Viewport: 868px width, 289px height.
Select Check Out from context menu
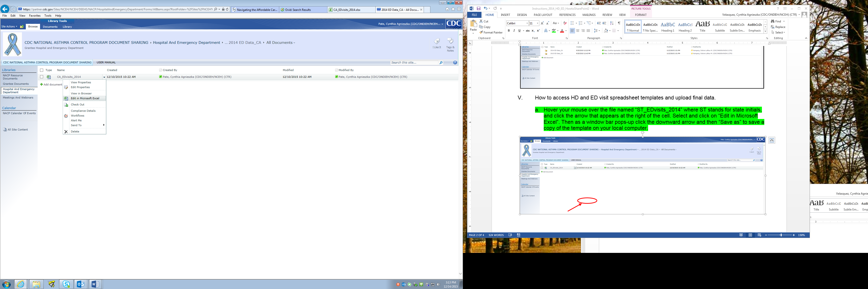(77, 105)
